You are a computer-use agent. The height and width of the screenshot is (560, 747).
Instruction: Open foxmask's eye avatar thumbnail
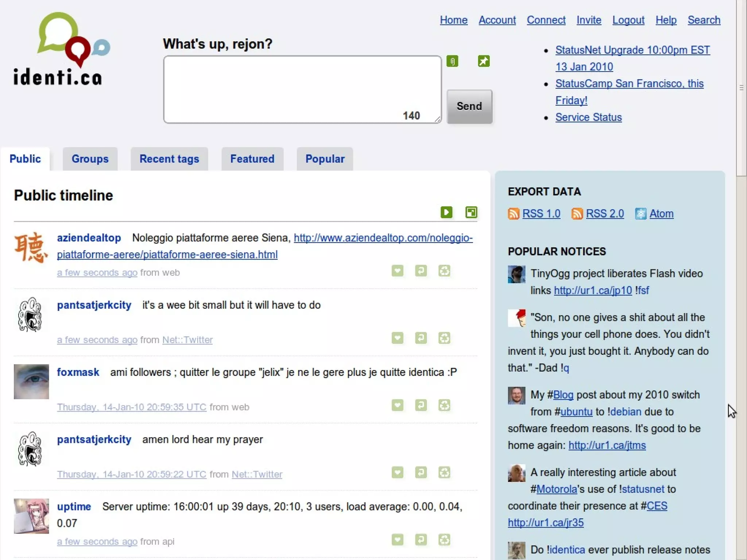tap(31, 382)
